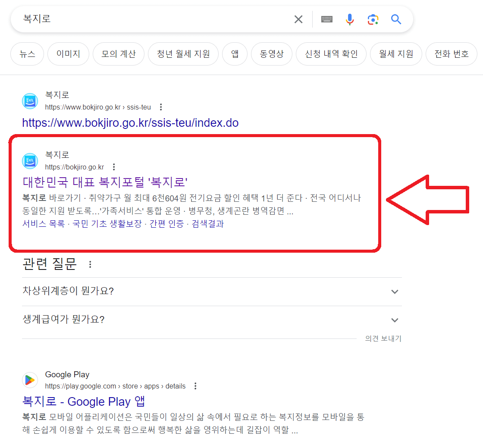Open the 국민 기초 생활보장 sitelink
Viewport: 483px width, 448px height.
[x=107, y=223]
